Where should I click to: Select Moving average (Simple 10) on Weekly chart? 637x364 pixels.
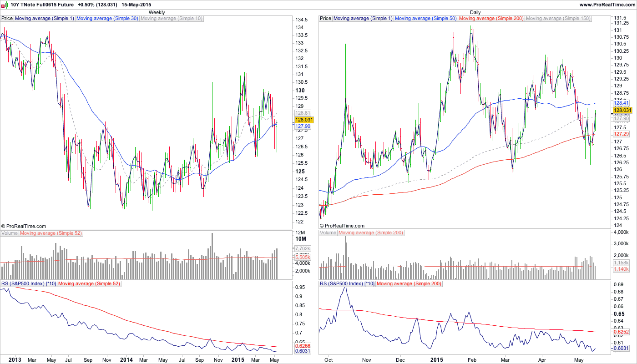[171, 19]
